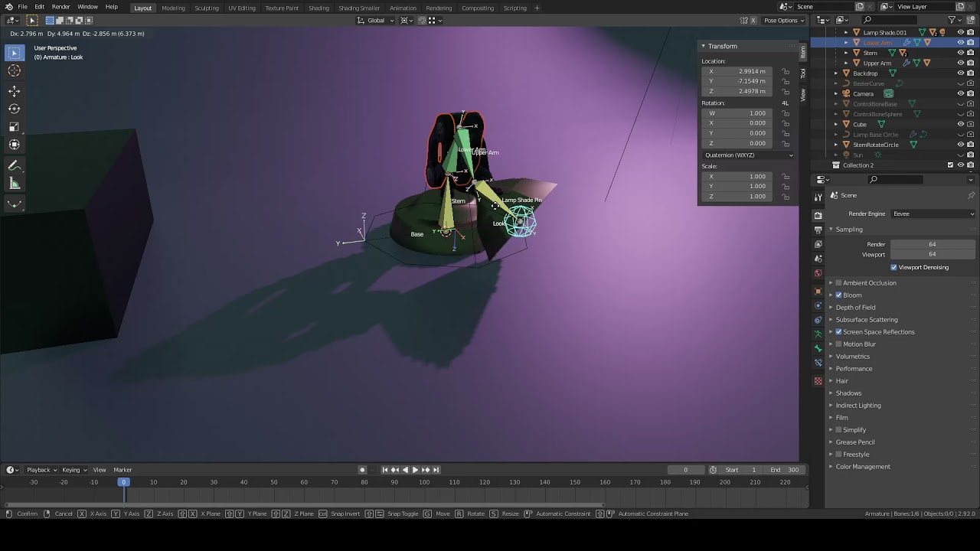Open the Object properties tab
This screenshot has height=551, width=980.
(818, 292)
